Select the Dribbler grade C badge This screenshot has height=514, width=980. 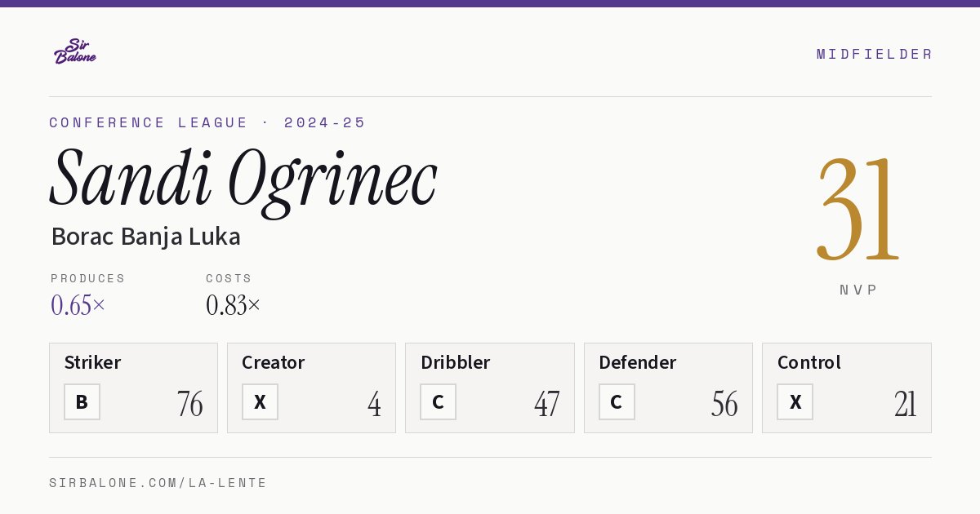[438, 402]
